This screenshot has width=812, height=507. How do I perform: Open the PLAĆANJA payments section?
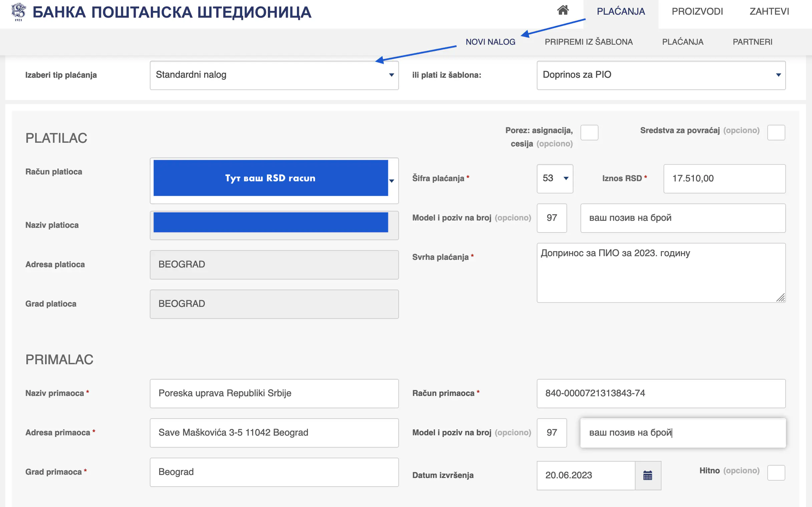coord(621,11)
